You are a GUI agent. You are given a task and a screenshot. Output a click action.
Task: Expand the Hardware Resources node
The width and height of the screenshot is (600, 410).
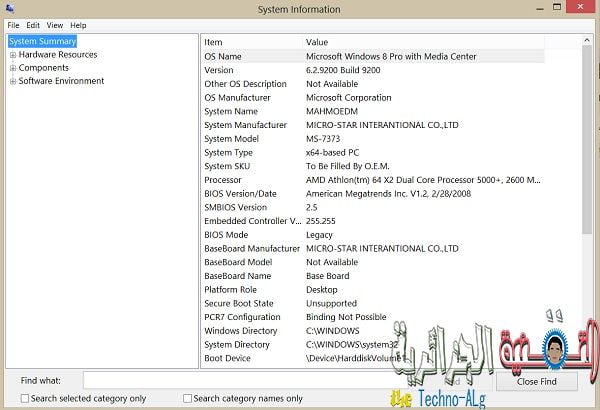[x=13, y=55]
